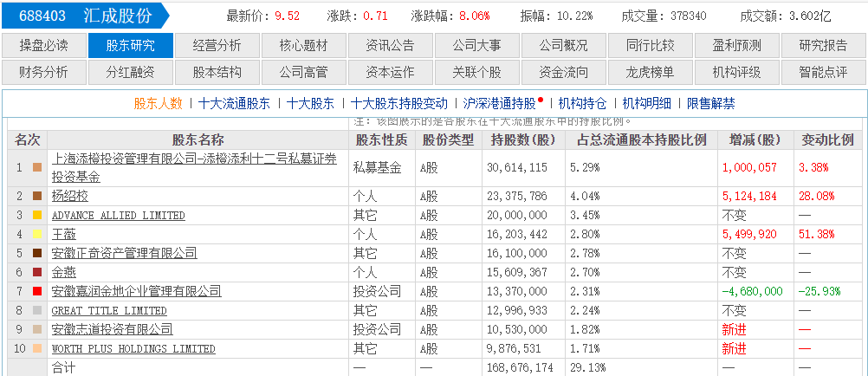Open 安徽正奇资产管理有限公司 shareholder link

coord(124,254)
